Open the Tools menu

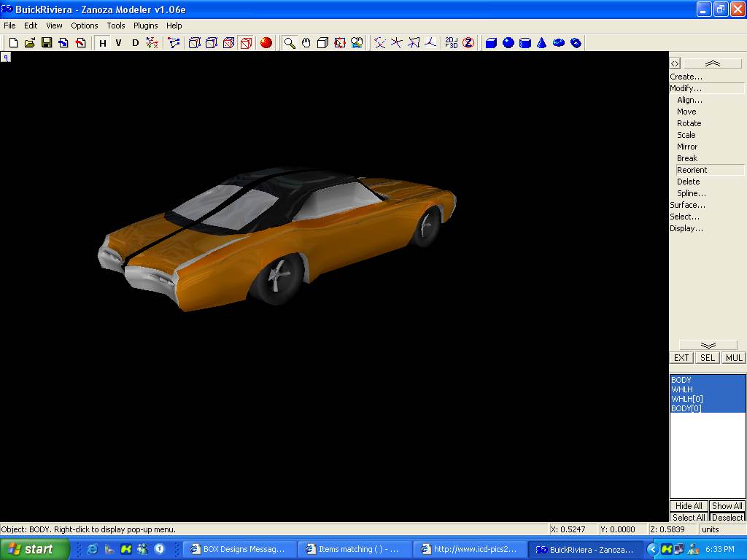[116, 26]
